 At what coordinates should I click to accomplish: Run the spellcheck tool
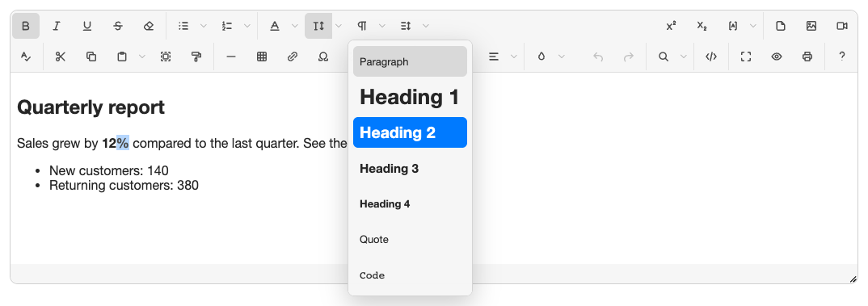26,57
